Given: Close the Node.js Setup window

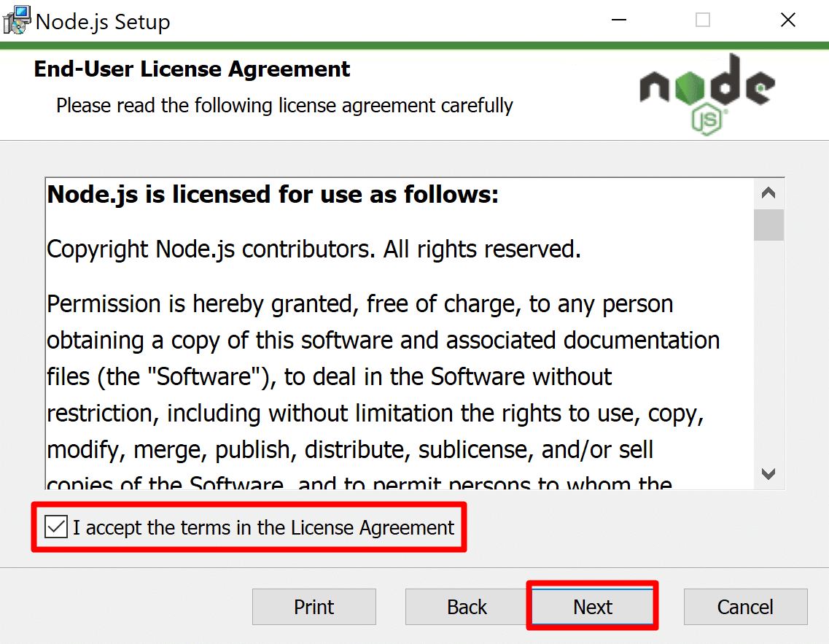Looking at the screenshot, I should pyautogui.click(x=788, y=20).
